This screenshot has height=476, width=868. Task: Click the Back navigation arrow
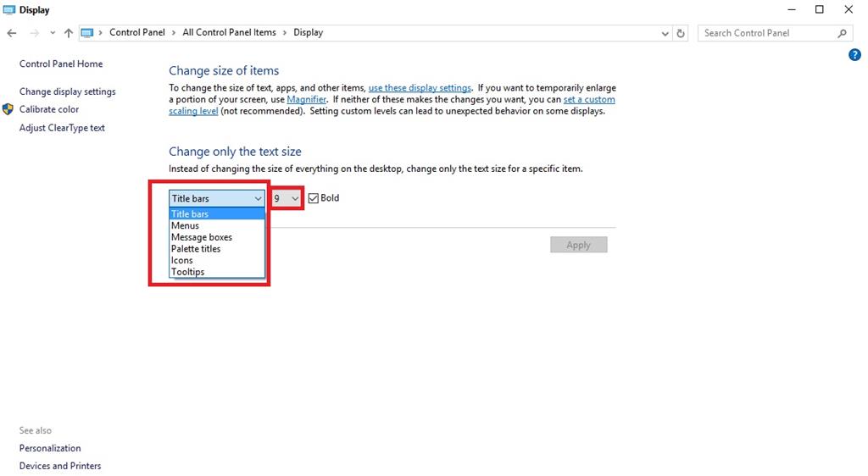pos(12,33)
